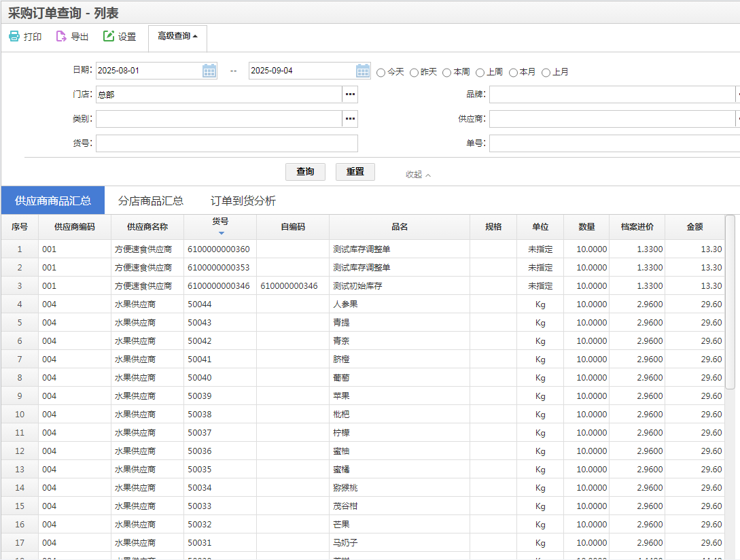Click the table's vertical scrollbar
The image size is (740, 560).
[x=730, y=302]
